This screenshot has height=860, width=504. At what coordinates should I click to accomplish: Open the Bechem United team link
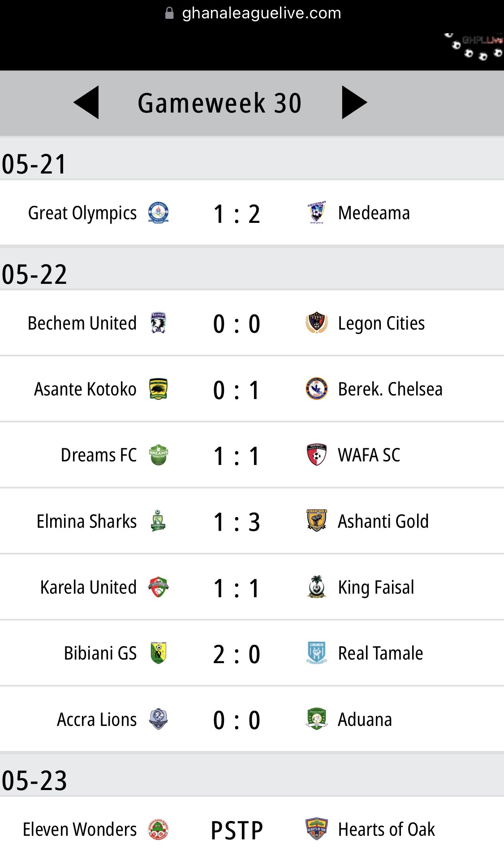[82, 323]
